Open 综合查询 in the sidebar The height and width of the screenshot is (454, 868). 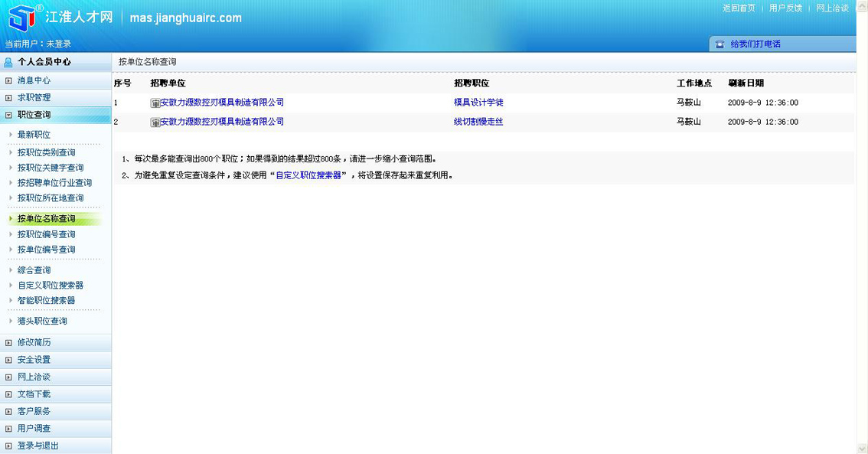[x=34, y=270]
